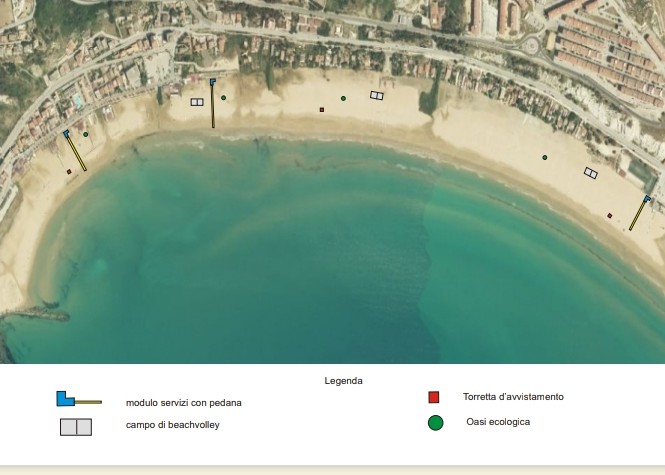Click the large green circle legend icon
This screenshot has height=475, width=665.
click(436, 423)
